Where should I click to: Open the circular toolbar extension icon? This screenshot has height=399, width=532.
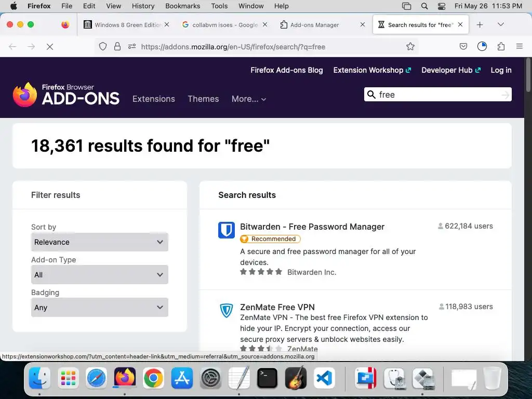click(x=482, y=46)
